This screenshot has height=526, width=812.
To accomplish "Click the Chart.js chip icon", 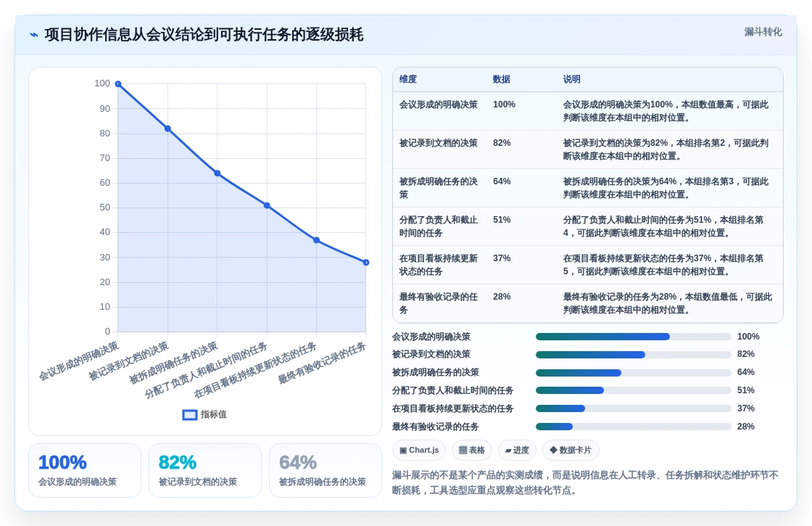I will tap(403, 451).
